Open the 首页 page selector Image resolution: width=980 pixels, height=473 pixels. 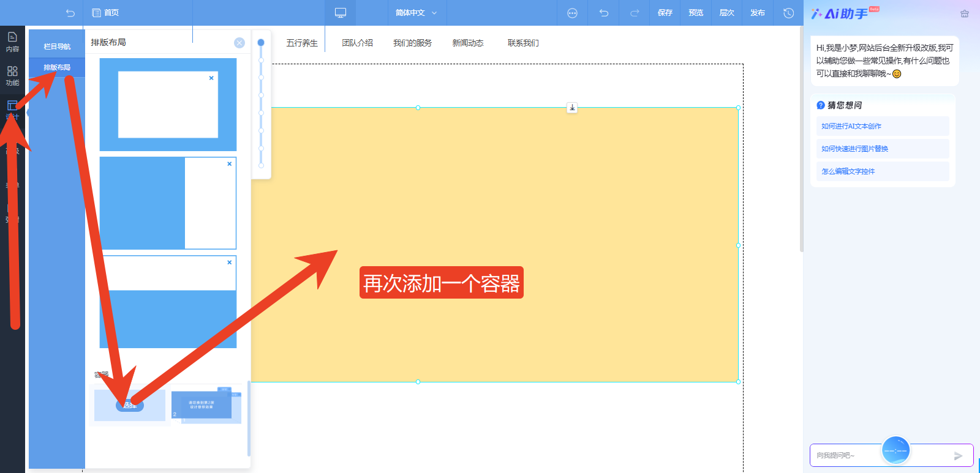point(105,13)
